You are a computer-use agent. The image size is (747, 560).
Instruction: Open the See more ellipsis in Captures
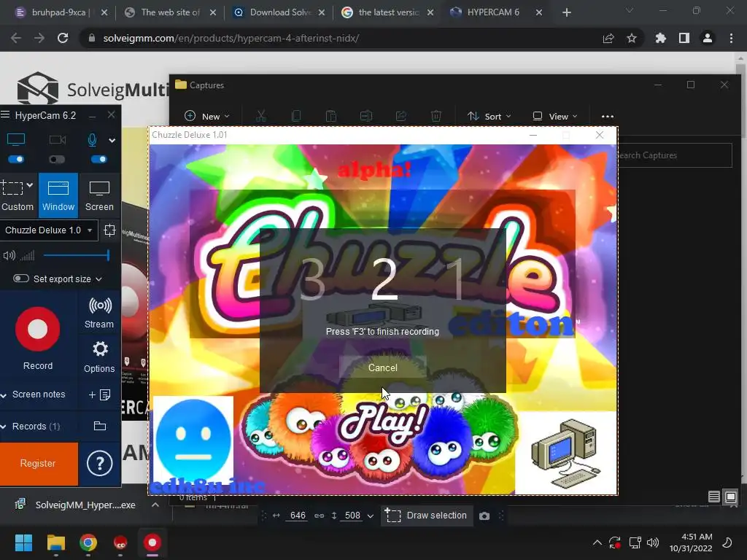point(608,116)
